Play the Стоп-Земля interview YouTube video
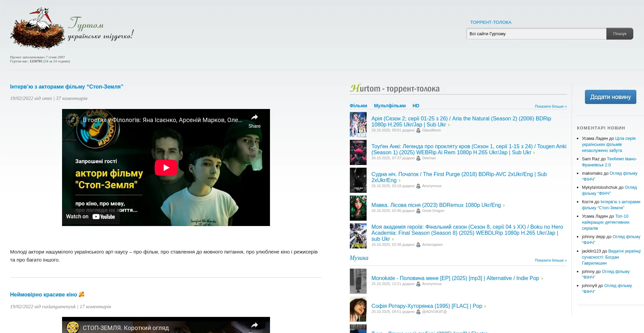644x333 pixels. pos(166,168)
